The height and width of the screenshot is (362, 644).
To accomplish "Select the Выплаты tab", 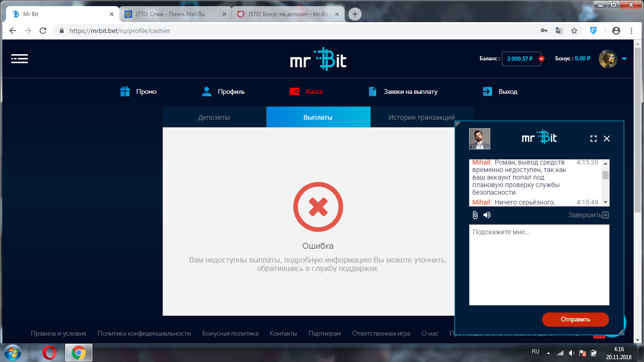I will 318,117.
